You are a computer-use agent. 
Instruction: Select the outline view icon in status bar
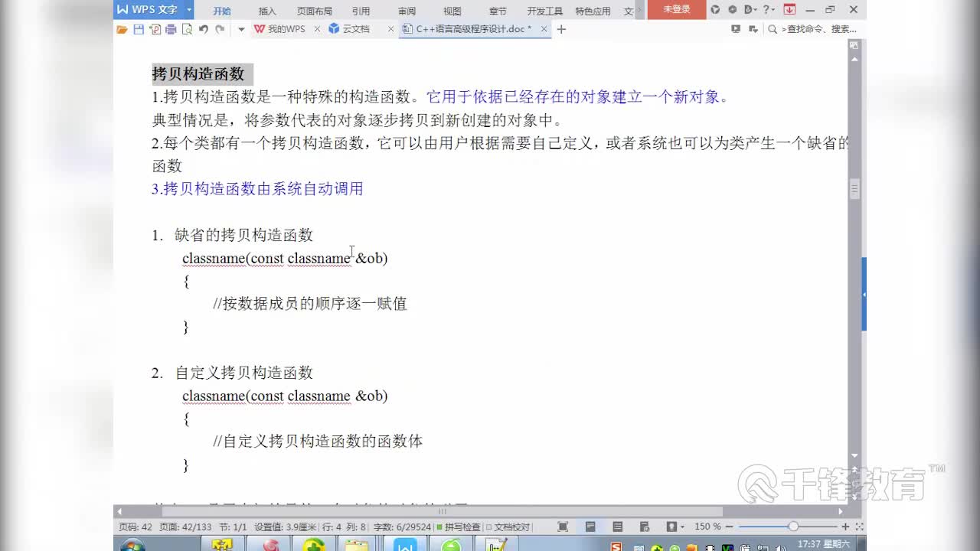(618, 526)
